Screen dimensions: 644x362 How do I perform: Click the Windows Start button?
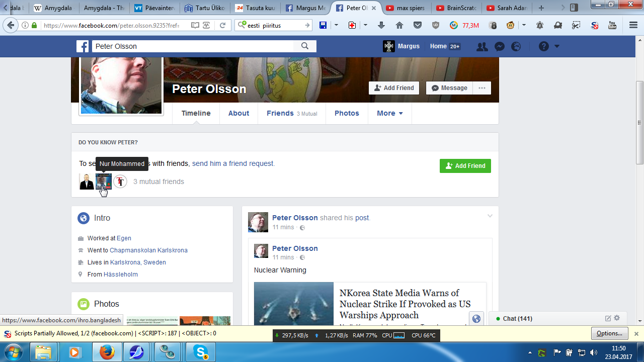[12, 351]
